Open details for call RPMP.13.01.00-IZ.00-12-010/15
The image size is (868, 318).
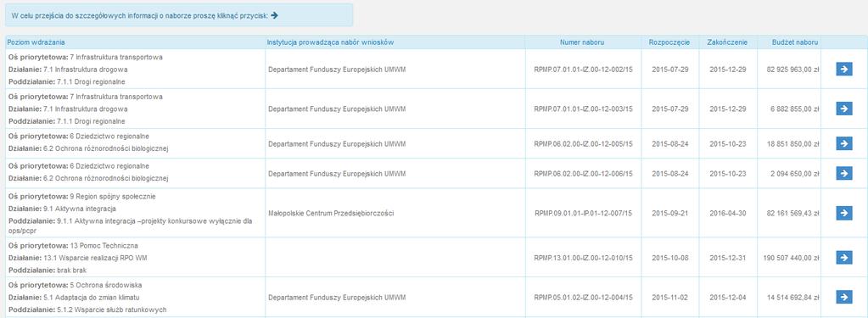[x=843, y=258]
